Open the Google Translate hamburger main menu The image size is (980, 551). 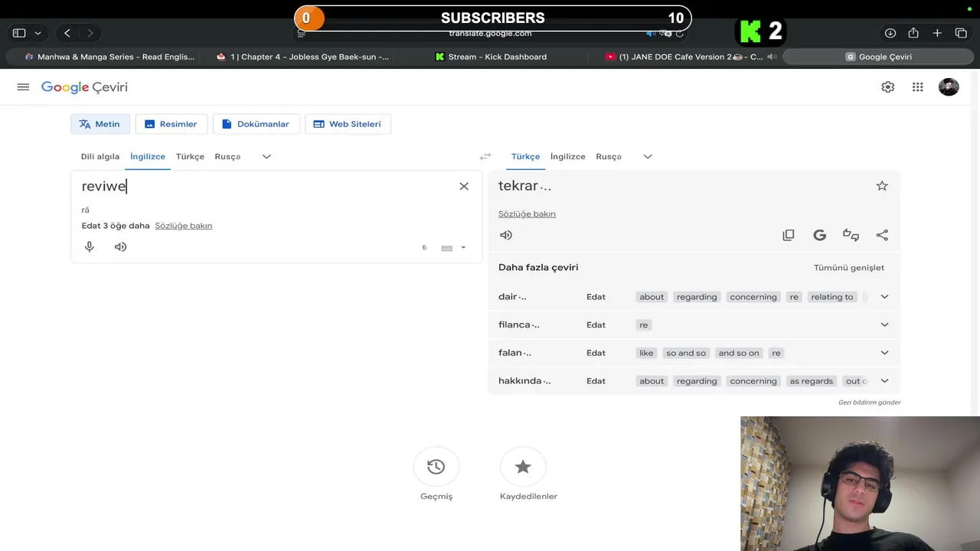click(23, 87)
